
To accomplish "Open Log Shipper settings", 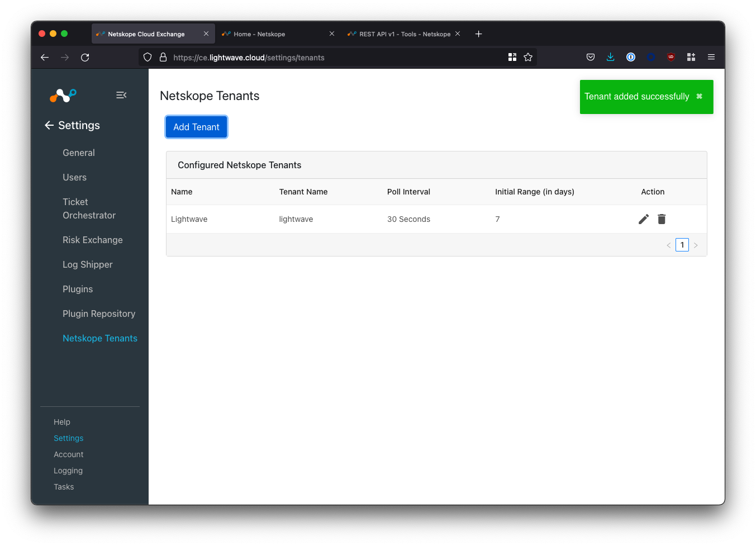I will (x=88, y=264).
